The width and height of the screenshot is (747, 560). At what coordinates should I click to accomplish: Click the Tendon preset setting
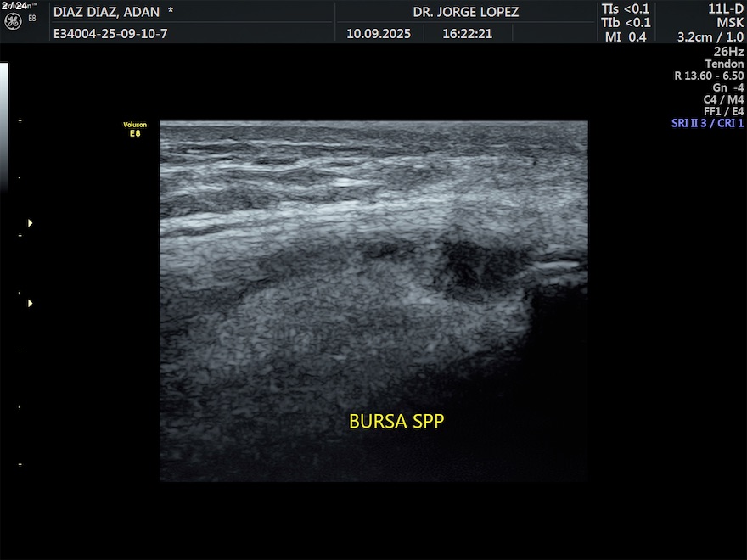[724, 64]
